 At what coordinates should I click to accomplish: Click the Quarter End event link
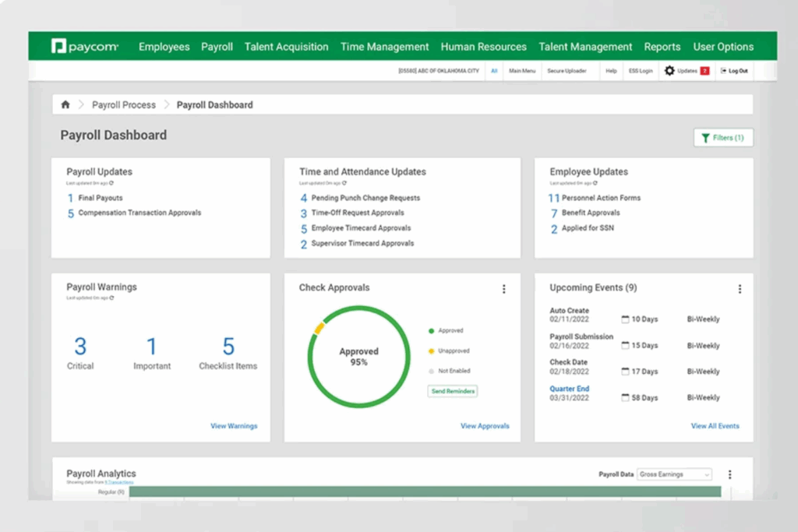point(569,389)
